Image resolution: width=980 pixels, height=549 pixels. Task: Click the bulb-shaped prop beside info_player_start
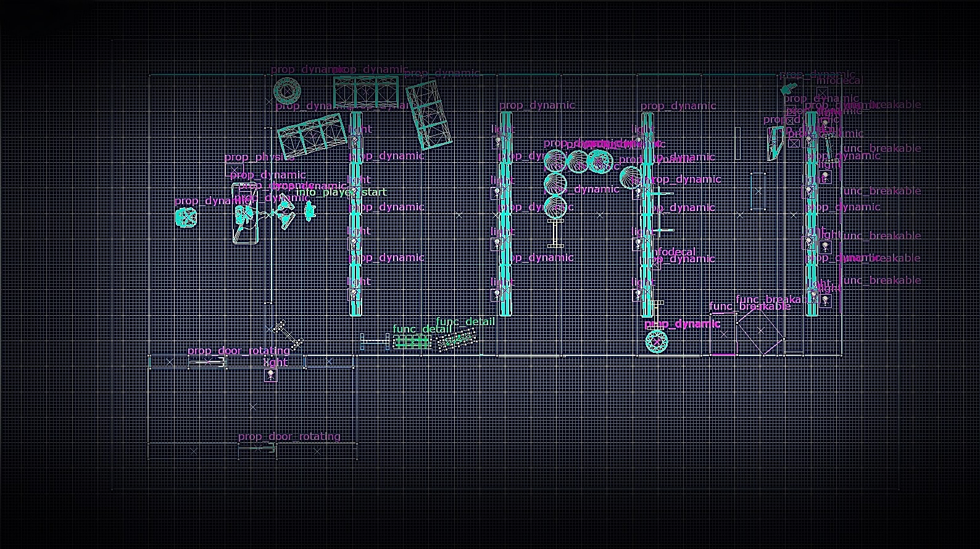(310, 211)
